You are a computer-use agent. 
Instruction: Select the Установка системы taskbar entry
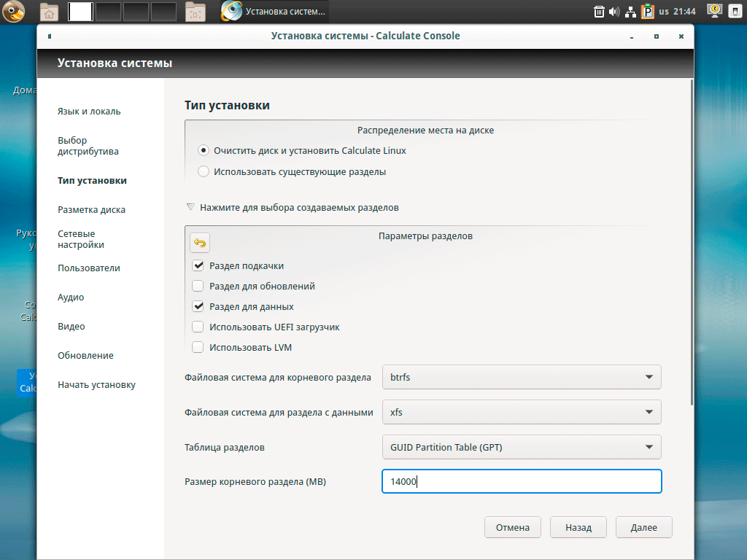(274, 12)
